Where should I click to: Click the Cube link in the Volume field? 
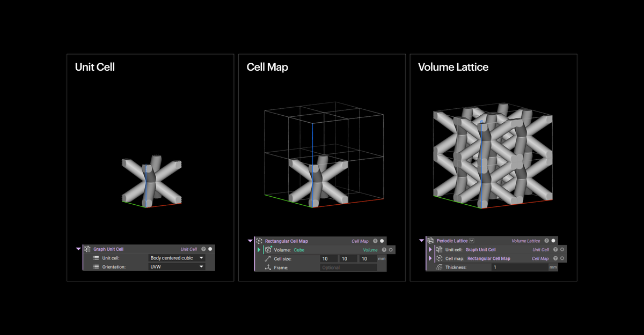[299, 249]
